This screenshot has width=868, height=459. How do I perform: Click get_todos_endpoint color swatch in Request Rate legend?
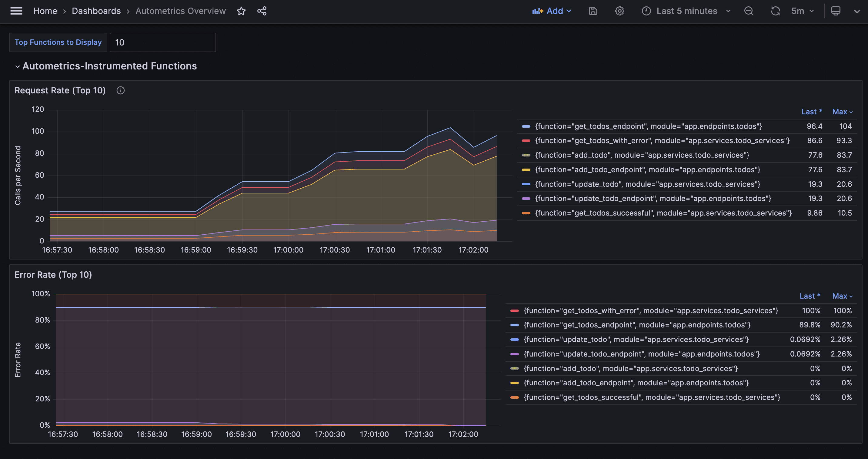click(x=526, y=126)
